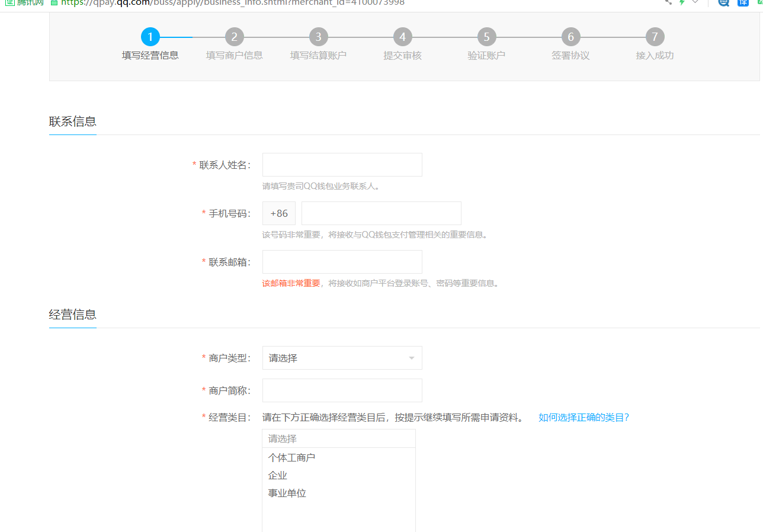Focus the 联系邮箱 input field
Screen dimensions: 763x532
[342, 262]
